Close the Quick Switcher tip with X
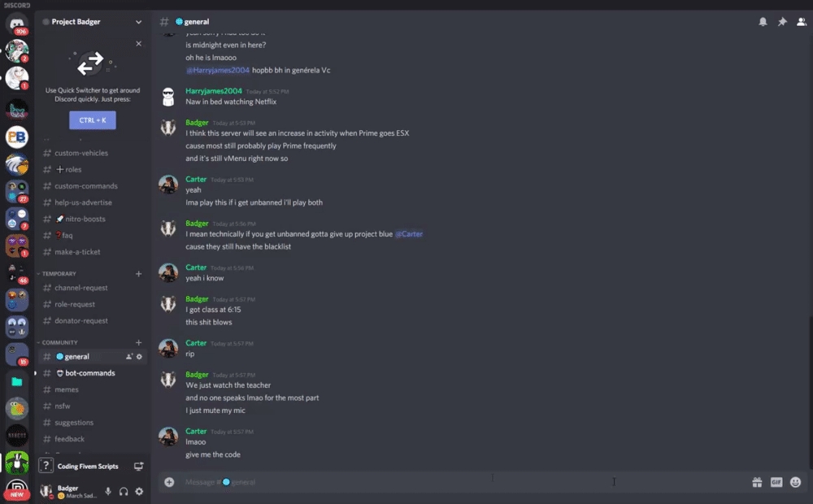Viewport: 813px width, 504px height. [138, 44]
